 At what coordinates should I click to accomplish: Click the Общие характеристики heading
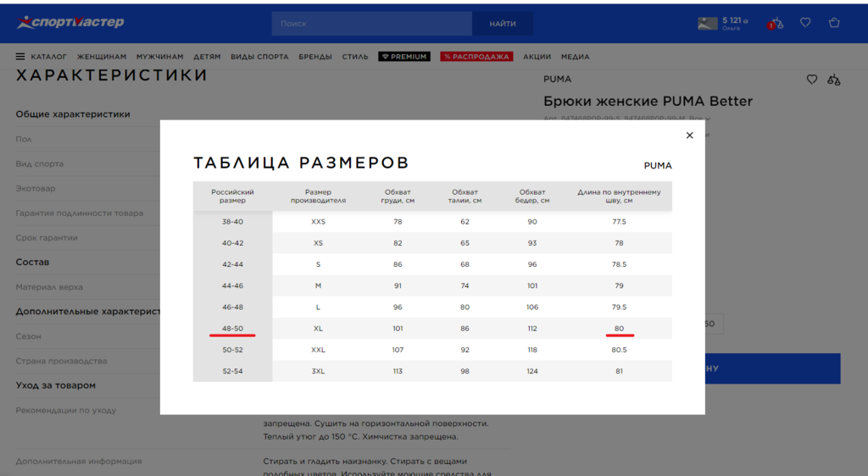(x=73, y=113)
